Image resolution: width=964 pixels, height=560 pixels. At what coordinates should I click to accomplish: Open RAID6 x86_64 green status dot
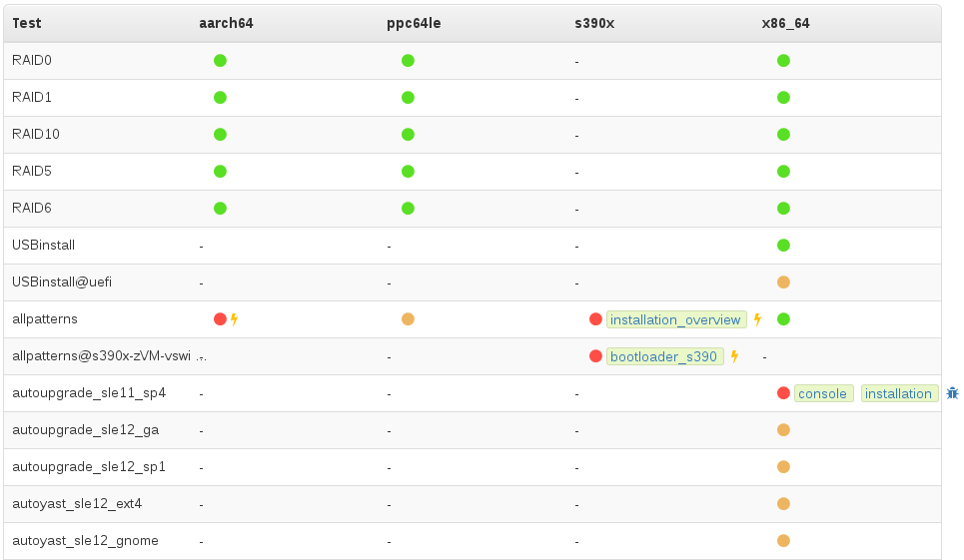(x=783, y=209)
